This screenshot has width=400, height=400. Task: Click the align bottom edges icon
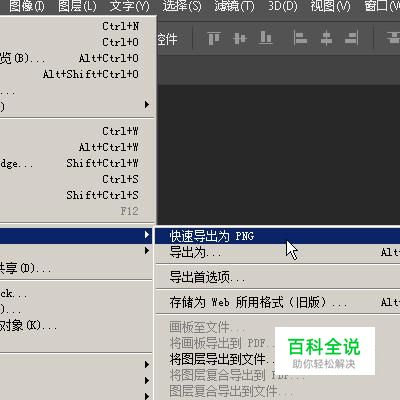pyautogui.click(x=265, y=38)
